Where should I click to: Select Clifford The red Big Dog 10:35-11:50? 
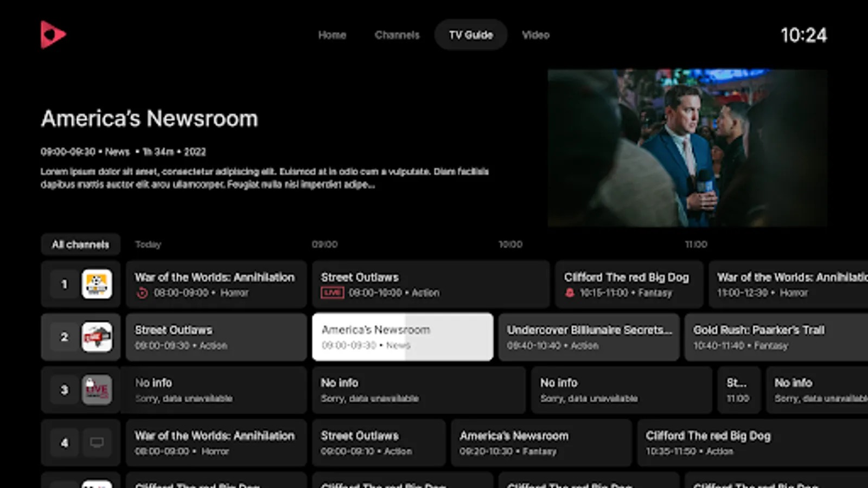tap(752, 442)
